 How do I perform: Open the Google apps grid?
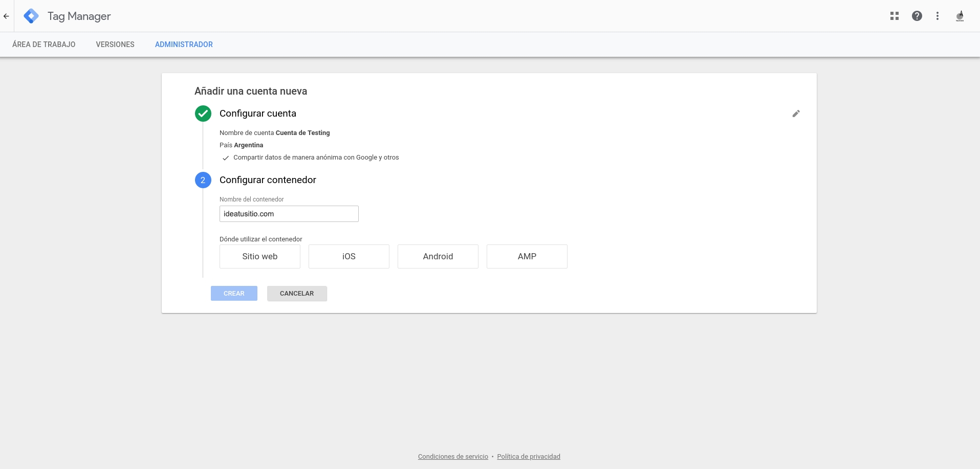(x=895, y=16)
